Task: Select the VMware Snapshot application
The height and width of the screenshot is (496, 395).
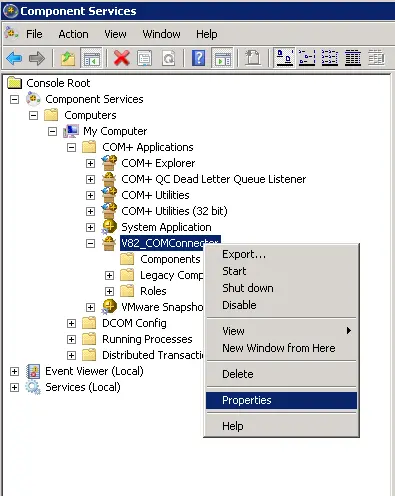Action: click(162, 307)
